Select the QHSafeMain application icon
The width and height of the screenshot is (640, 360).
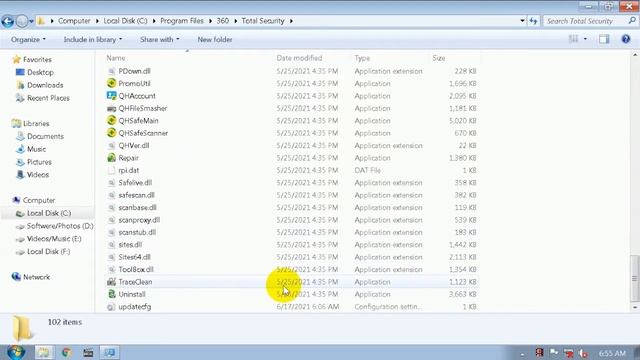point(111,120)
